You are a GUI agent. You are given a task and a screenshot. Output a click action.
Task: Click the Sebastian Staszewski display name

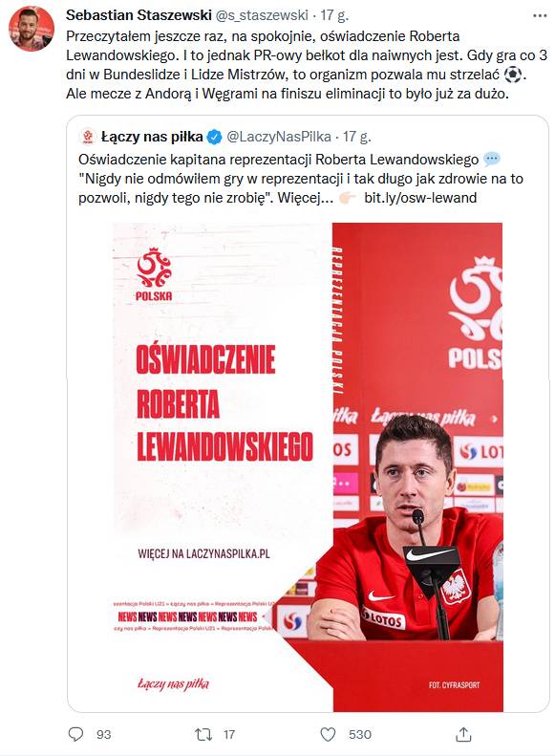(x=139, y=15)
